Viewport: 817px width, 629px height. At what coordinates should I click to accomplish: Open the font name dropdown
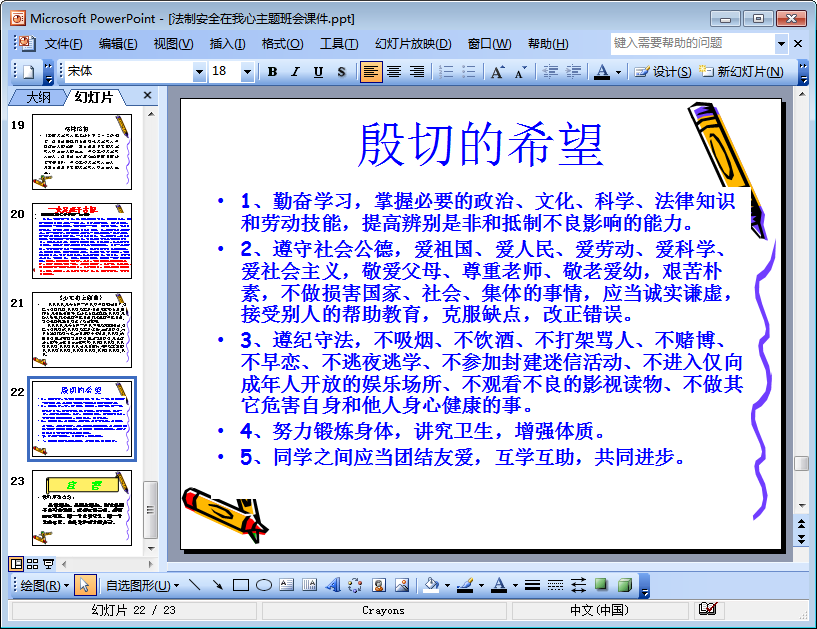[x=200, y=71]
